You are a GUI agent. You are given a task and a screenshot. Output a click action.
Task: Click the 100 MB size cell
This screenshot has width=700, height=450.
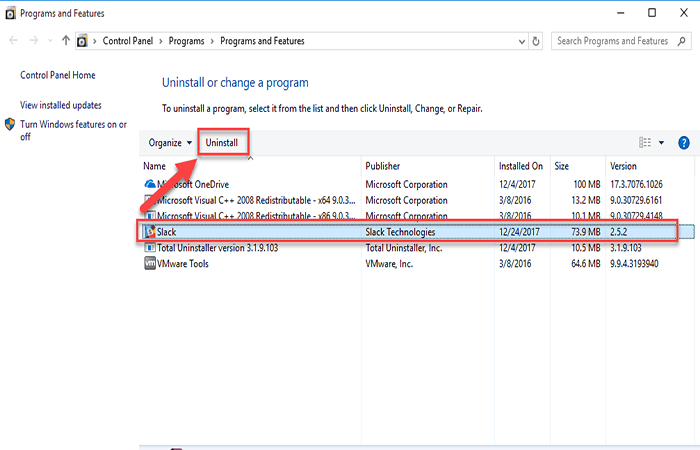587,184
